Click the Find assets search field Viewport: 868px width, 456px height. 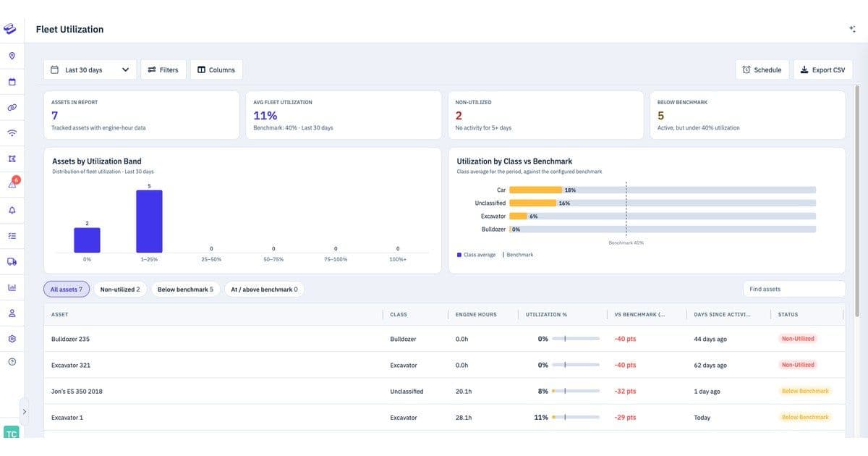tap(794, 289)
